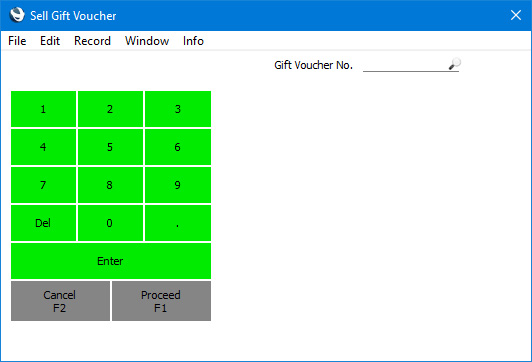532x362 pixels.
Task: Open the Edit menu
Action: tap(50, 41)
